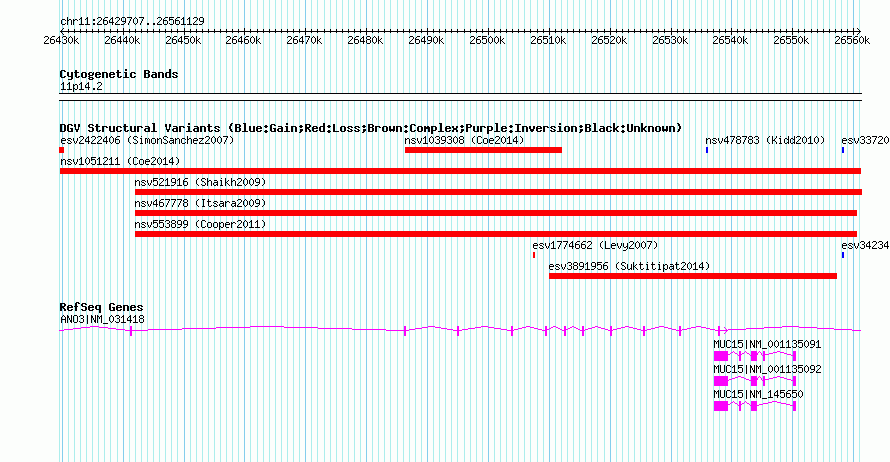Image resolution: width=890 pixels, height=462 pixels.
Task: Click the 26430k ruler tick label
Action: pyautogui.click(x=61, y=41)
